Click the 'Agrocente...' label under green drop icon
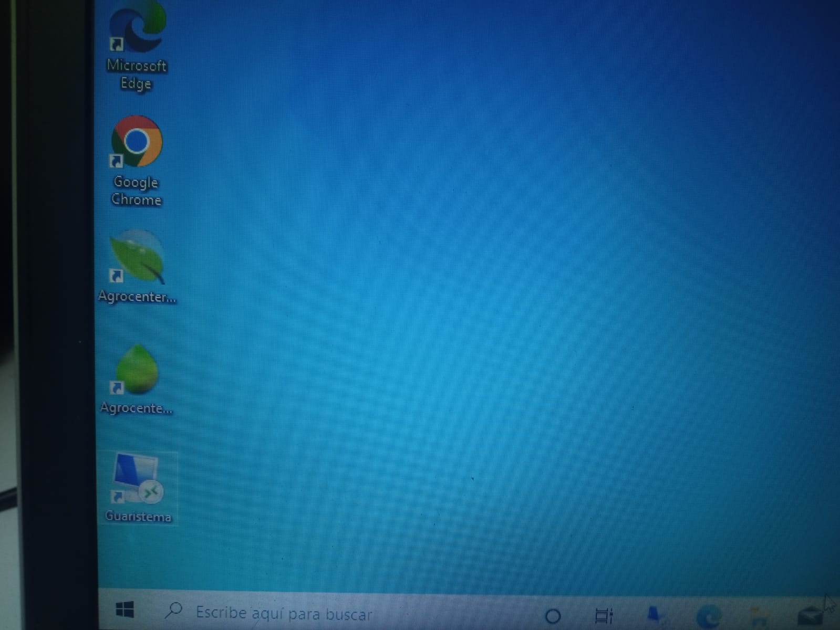 click(136, 408)
